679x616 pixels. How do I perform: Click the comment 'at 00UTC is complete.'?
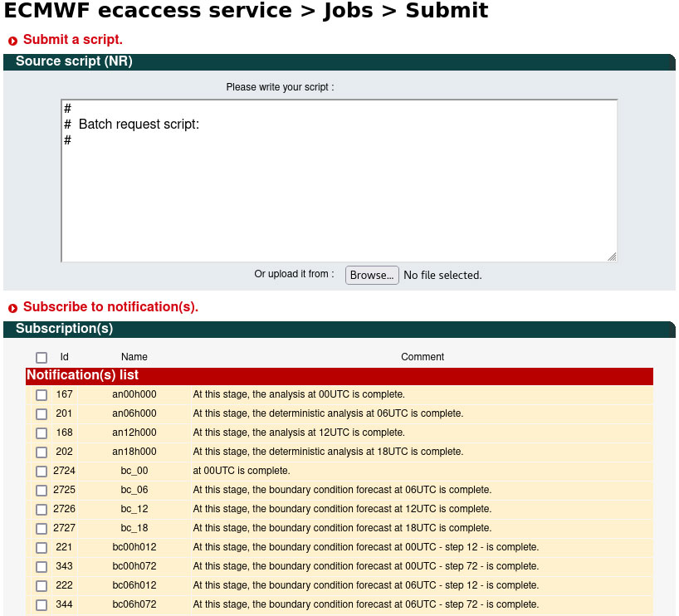pyautogui.click(x=242, y=471)
